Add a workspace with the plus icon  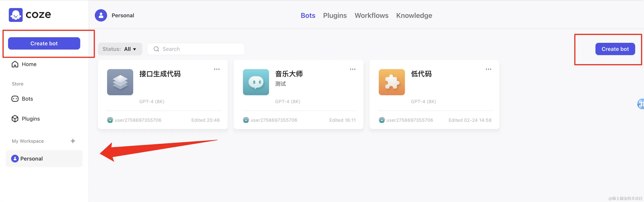[73, 141]
